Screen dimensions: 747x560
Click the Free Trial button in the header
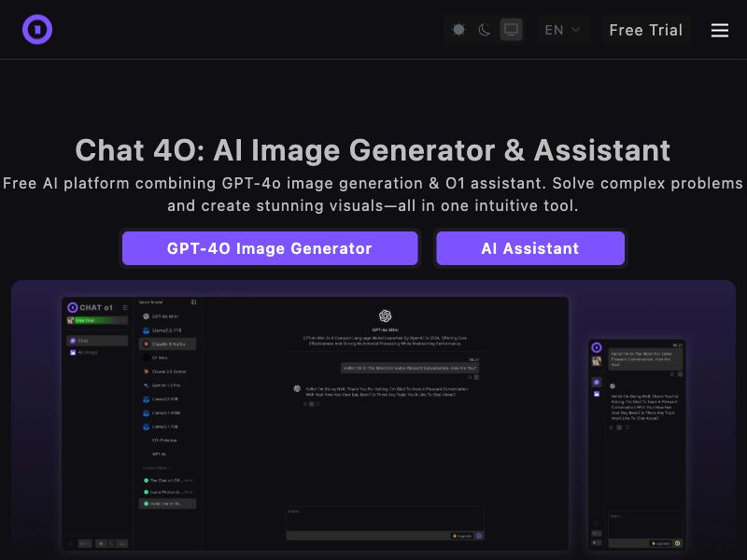pyautogui.click(x=645, y=29)
